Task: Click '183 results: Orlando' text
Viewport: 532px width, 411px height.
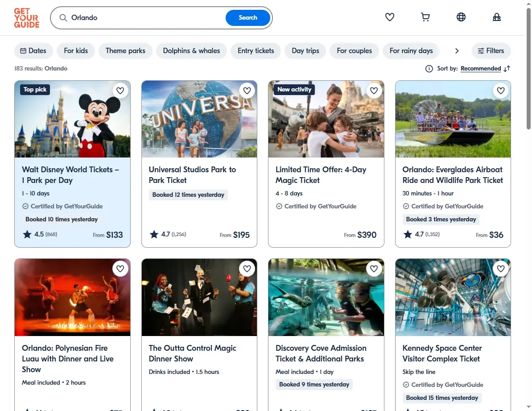Action: pyautogui.click(x=41, y=69)
